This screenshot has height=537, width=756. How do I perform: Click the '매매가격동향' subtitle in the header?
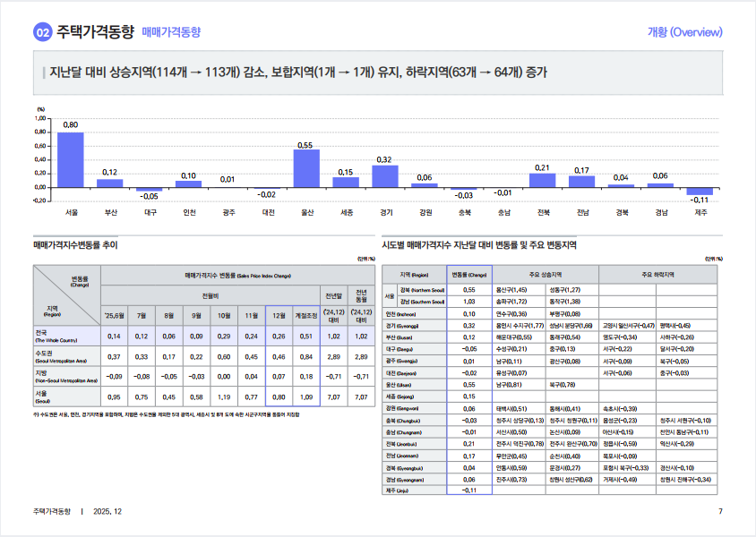pos(172,30)
